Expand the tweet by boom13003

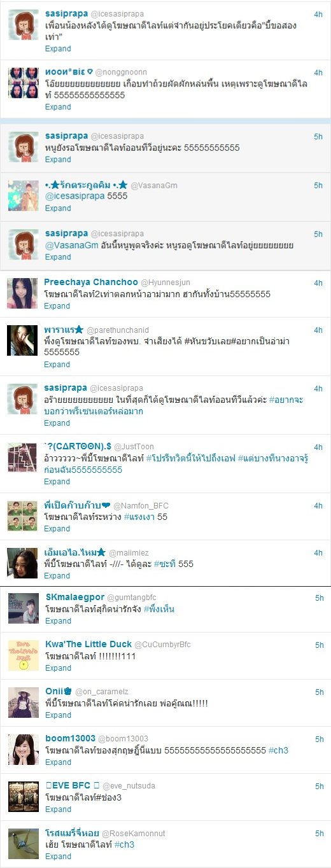(58, 762)
